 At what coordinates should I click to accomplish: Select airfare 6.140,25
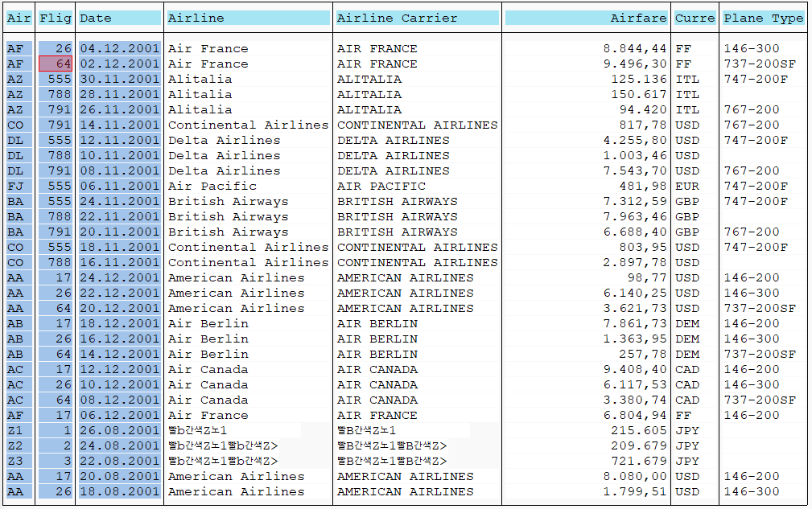click(x=634, y=293)
